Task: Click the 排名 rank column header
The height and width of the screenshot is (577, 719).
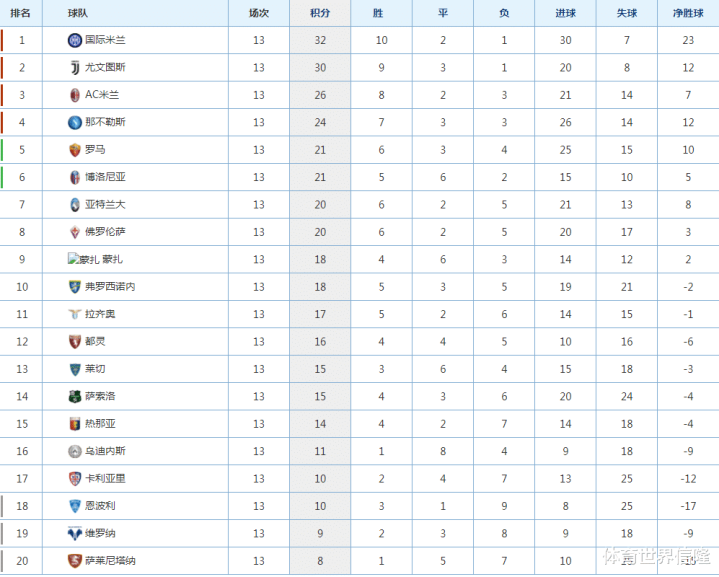Action: [x=20, y=13]
